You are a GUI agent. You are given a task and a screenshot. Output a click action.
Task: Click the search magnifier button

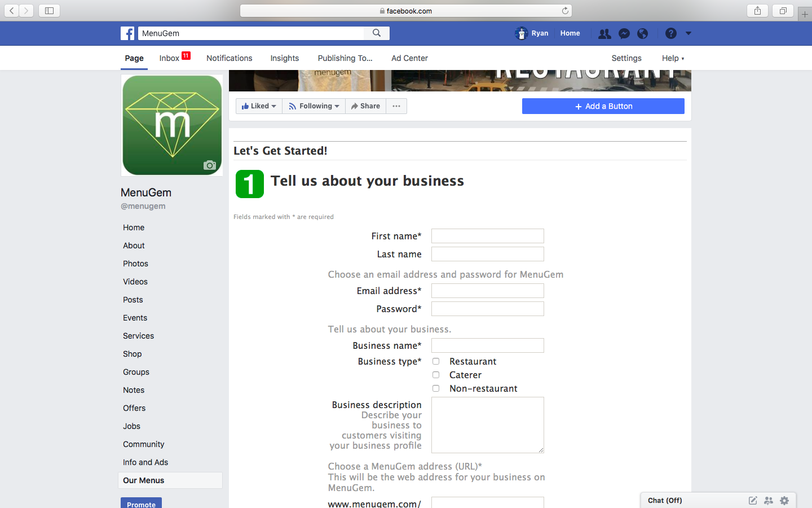377,33
